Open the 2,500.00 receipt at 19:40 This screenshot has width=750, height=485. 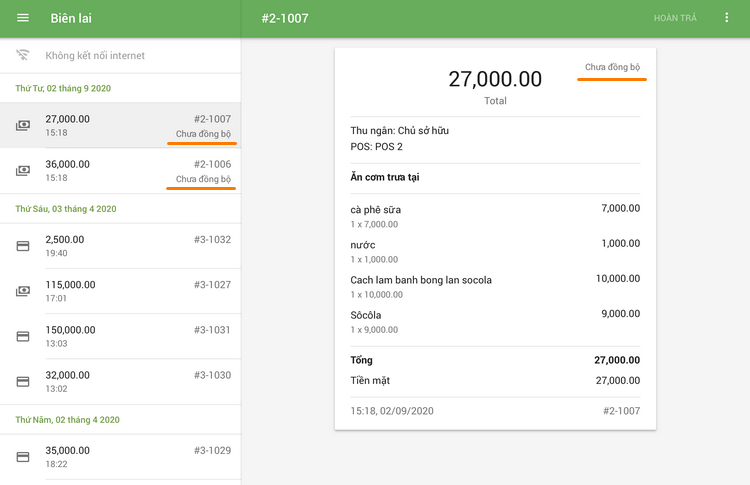(x=120, y=246)
